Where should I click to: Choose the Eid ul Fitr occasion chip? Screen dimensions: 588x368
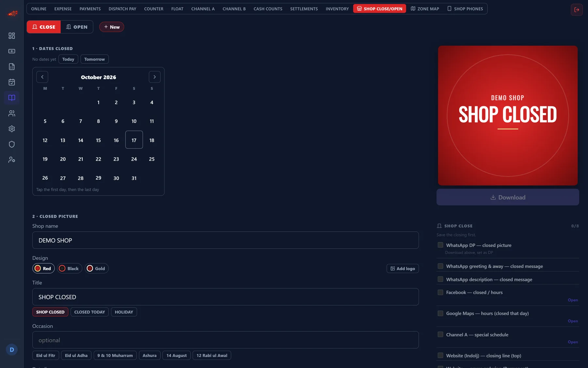click(x=46, y=356)
